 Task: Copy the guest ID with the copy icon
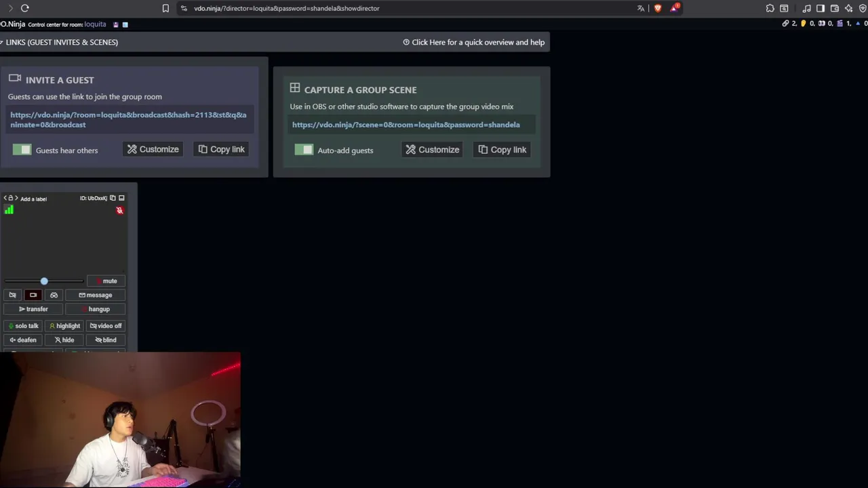click(113, 198)
